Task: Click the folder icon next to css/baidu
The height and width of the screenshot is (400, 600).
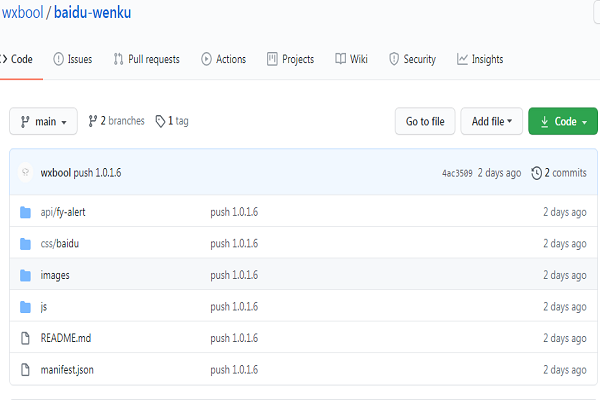Action: coord(26,243)
